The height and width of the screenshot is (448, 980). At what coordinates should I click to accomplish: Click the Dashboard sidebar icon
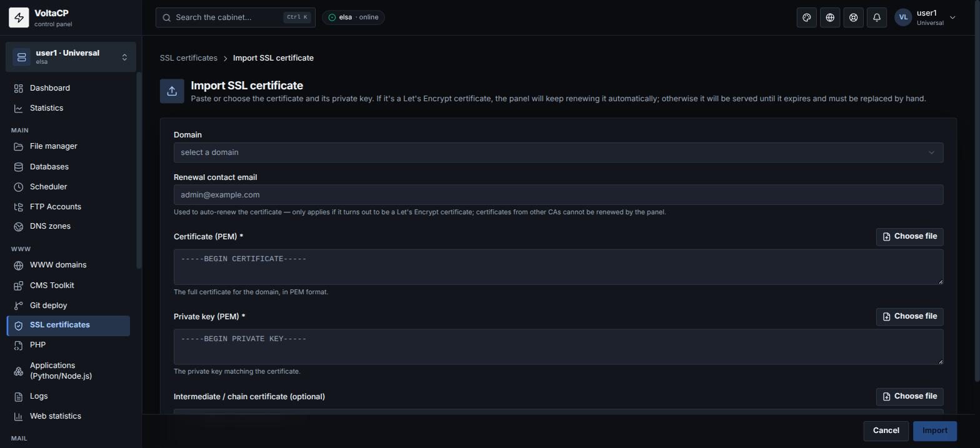19,88
